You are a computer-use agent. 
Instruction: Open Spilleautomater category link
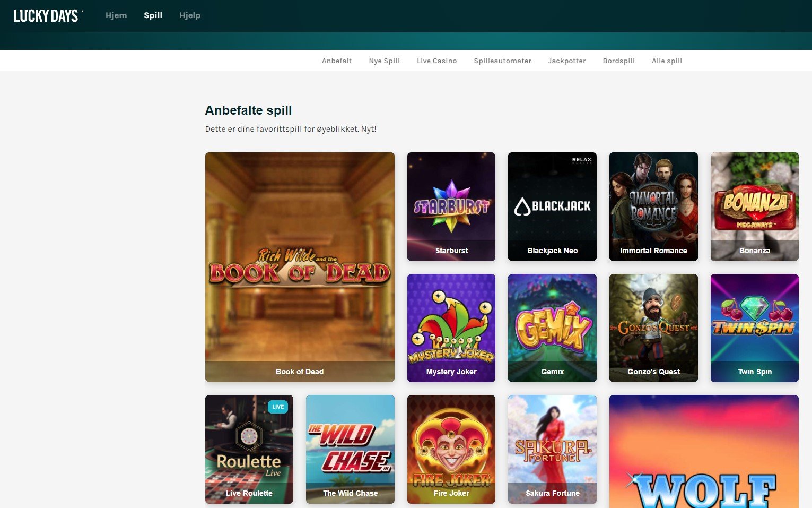click(x=502, y=61)
